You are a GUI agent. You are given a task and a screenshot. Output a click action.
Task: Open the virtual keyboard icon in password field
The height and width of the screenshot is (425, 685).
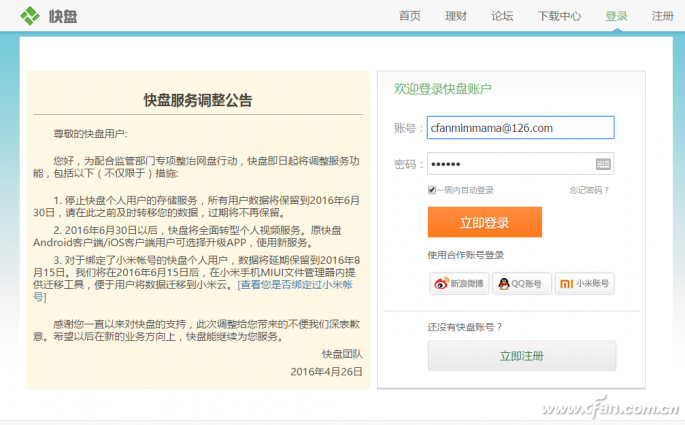(603, 164)
